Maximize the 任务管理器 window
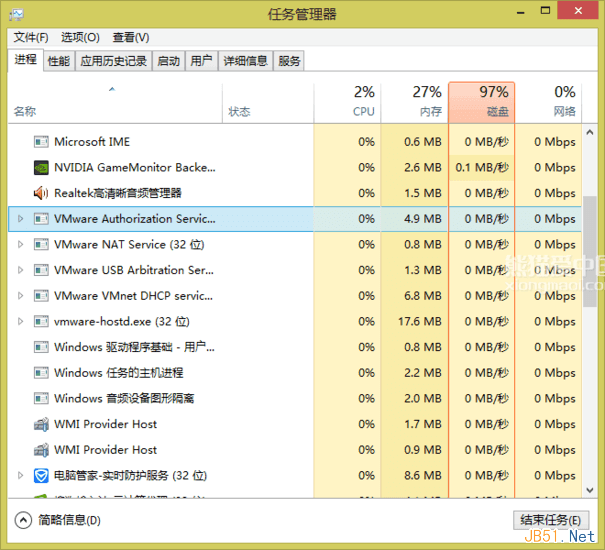 (x=545, y=11)
